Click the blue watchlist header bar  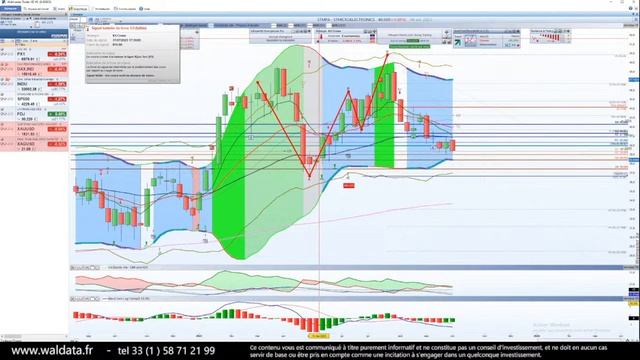click(34, 34)
